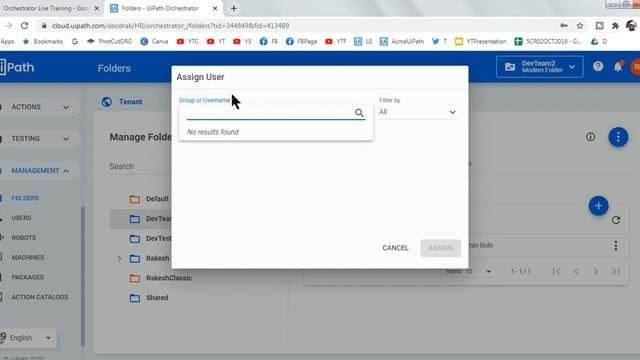Open the FBPage bookmark

pyautogui.click(x=301, y=42)
